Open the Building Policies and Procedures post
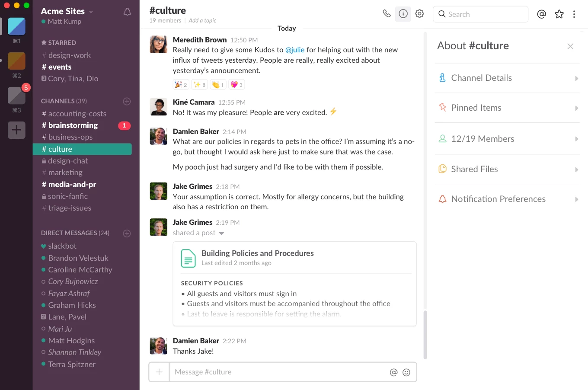This screenshot has height=390, width=588. (257, 253)
